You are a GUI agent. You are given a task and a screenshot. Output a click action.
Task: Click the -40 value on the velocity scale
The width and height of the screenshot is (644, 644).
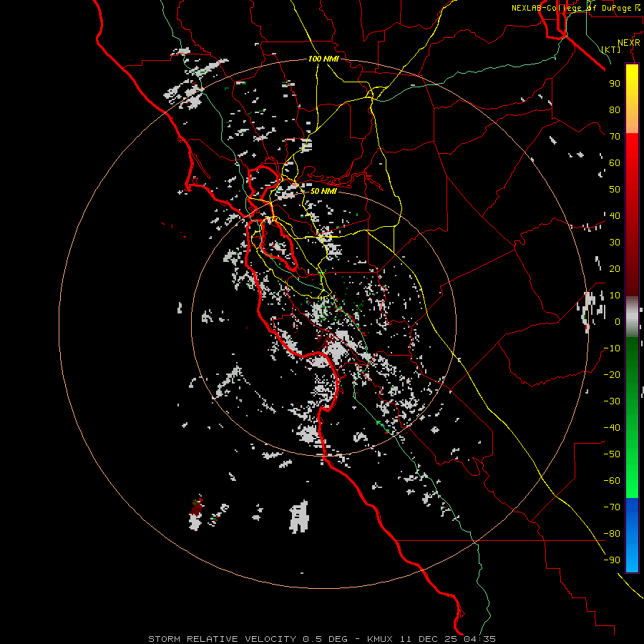click(x=612, y=428)
